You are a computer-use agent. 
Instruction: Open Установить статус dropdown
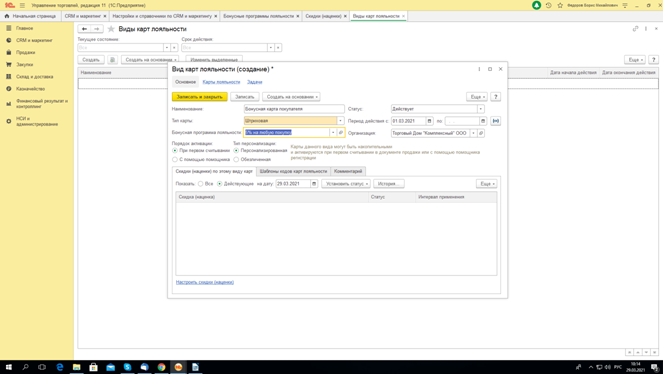(346, 184)
